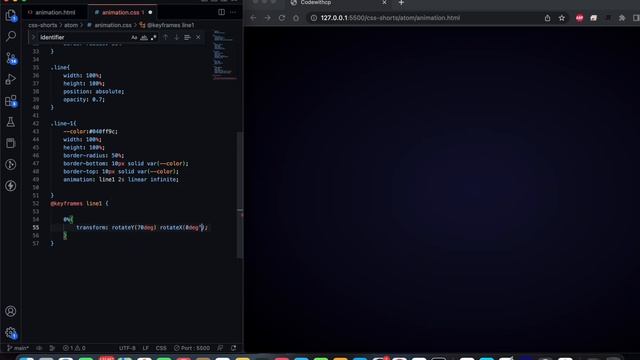The height and width of the screenshot is (360, 640).
Task: Click the unsaved dot on animation.css tab
Action: pyautogui.click(x=150, y=12)
